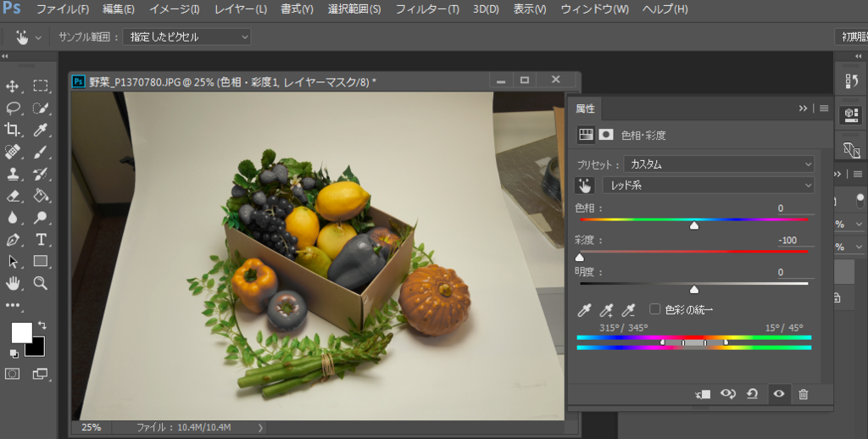Reset default foreground and background colors
Viewport: 868px width, 439px height.
14,353
